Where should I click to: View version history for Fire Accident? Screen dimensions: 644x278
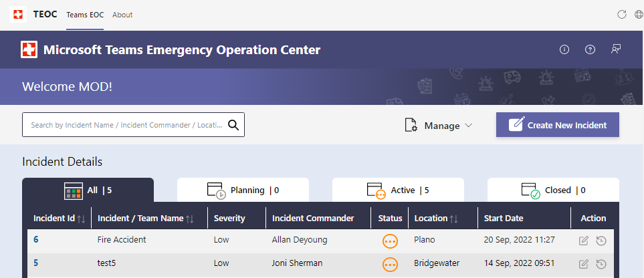[601, 241]
